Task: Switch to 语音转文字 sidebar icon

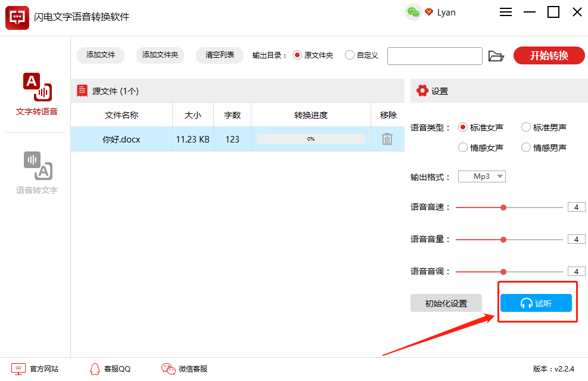Action: point(38,166)
